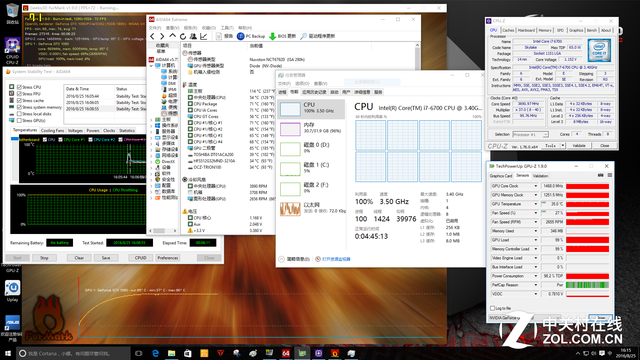Go back using AIDA64 back arrow
640x360 pixels.
point(152,36)
